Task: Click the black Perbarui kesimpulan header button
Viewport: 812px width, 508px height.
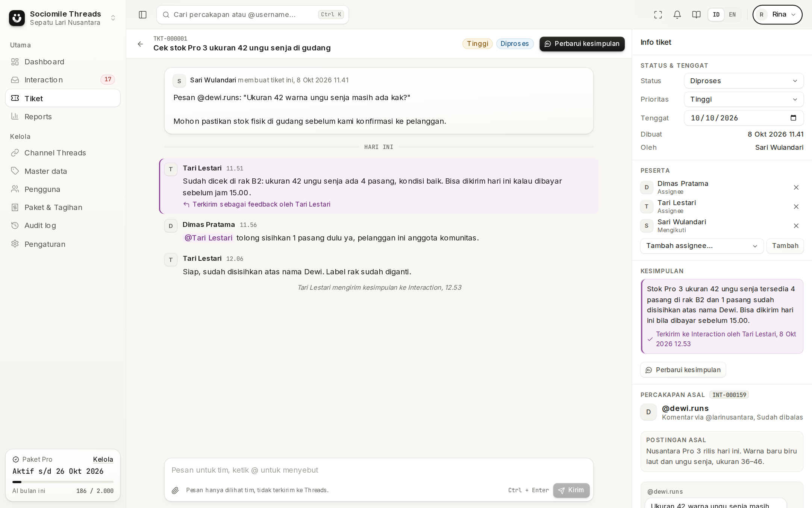Action: tap(582, 44)
